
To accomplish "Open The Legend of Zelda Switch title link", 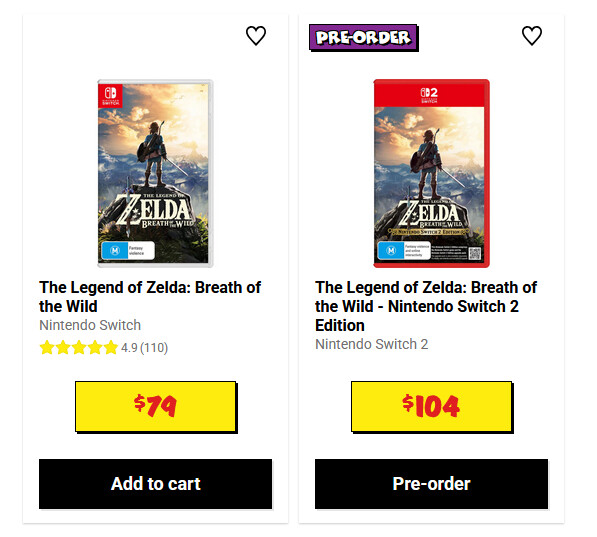I will pyautogui.click(x=150, y=297).
